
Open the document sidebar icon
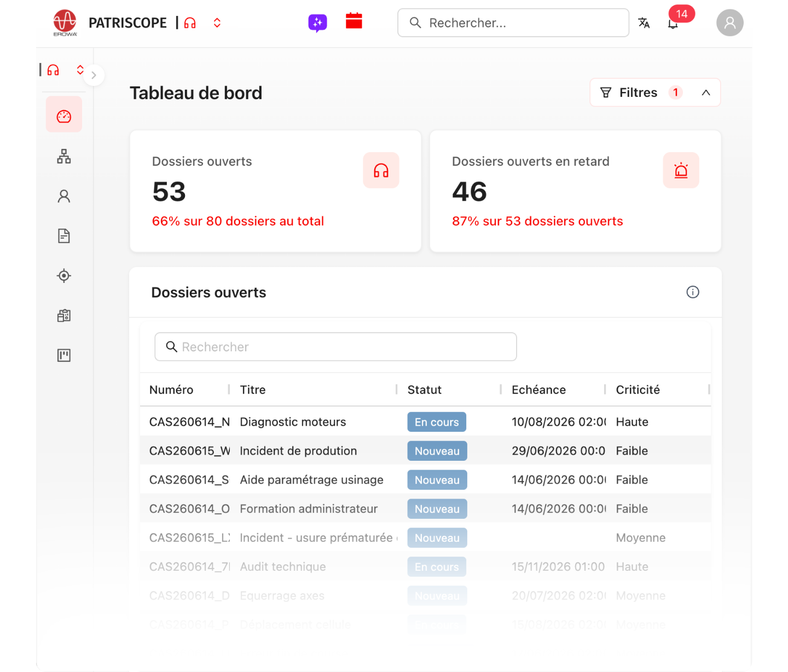(64, 236)
